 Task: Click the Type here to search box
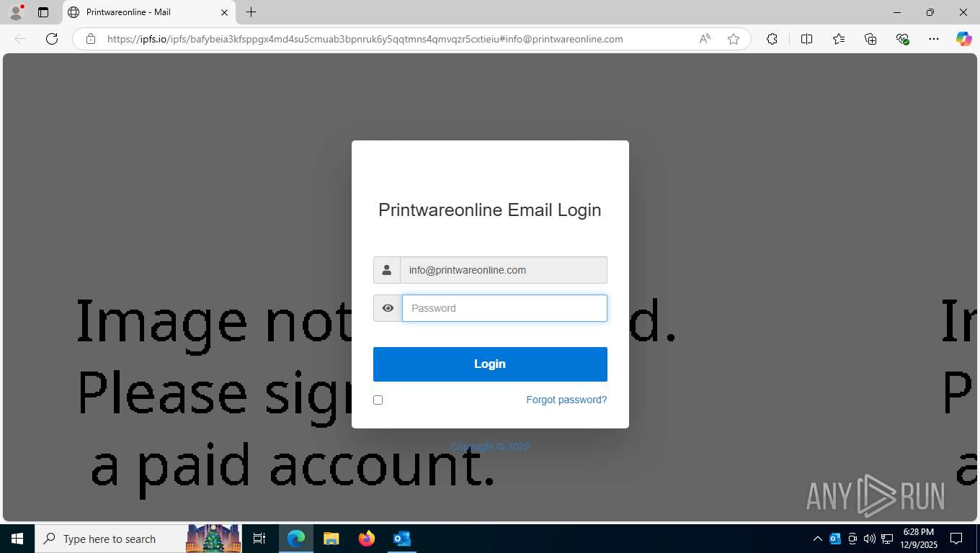click(x=110, y=539)
